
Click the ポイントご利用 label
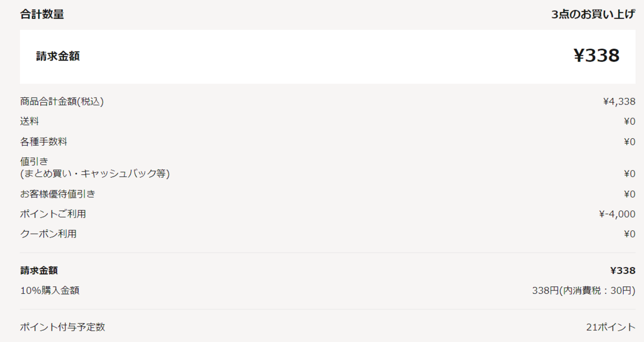53,214
